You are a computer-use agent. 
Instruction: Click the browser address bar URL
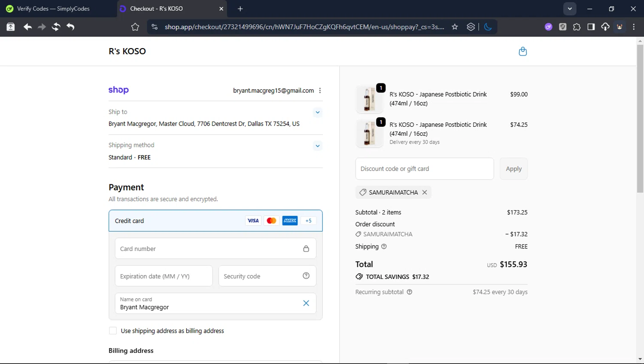304,27
